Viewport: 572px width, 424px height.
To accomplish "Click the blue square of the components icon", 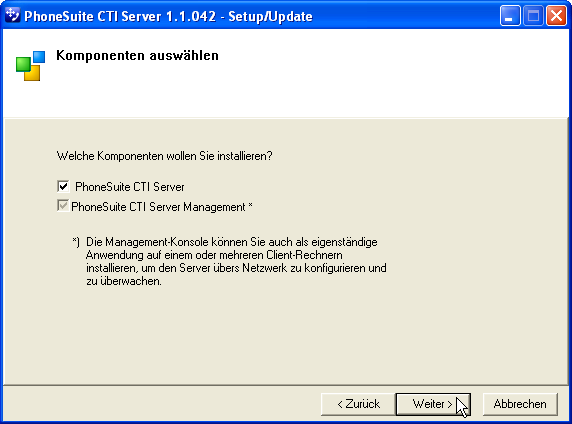I will [x=39, y=57].
